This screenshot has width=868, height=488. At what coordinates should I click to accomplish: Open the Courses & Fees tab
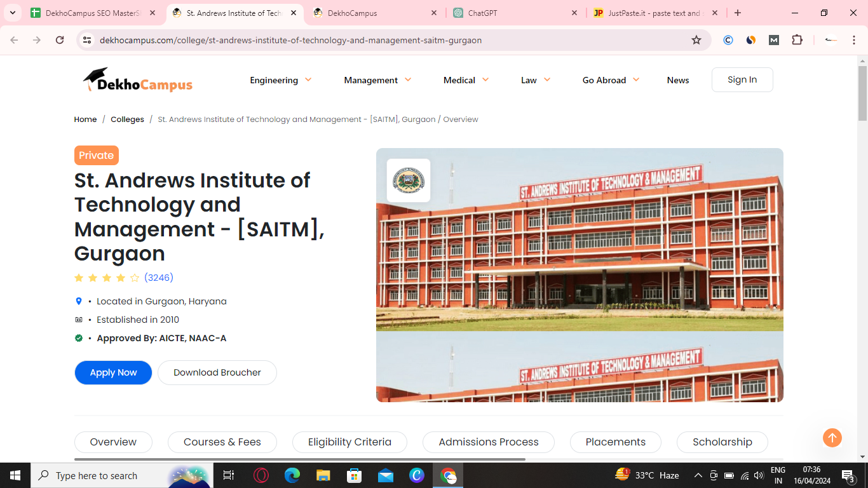222,442
